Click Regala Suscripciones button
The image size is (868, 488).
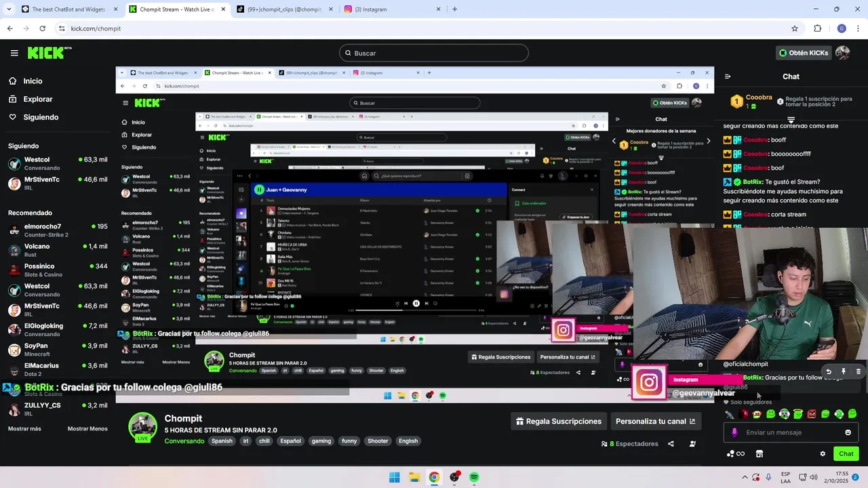click(x=559, y=421)
